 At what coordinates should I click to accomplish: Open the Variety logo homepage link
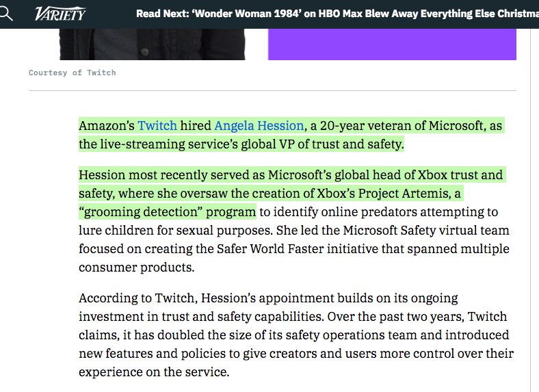coord(60,14)
